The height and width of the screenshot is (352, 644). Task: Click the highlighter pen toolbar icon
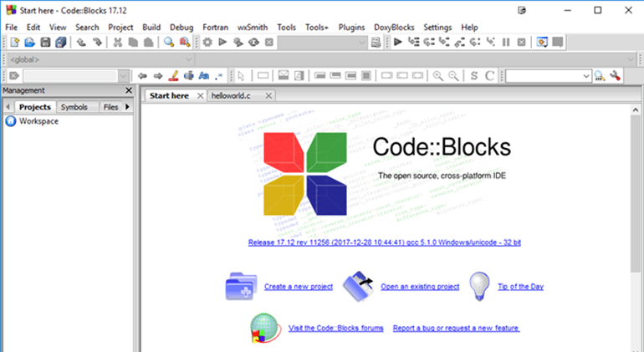coord(172,76)
